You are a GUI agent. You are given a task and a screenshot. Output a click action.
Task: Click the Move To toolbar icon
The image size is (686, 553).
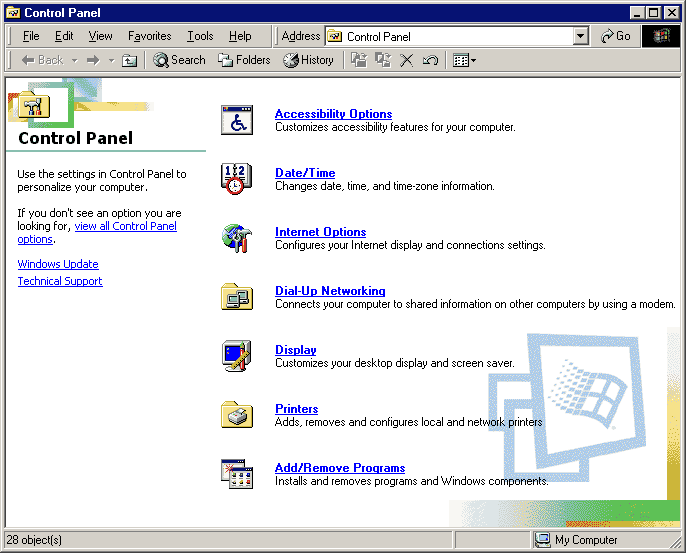pos(359,60)
